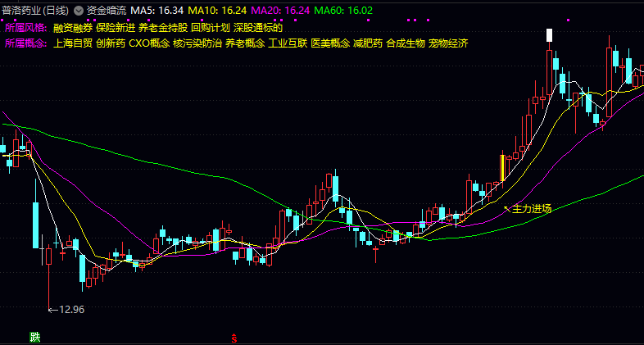Open the 保险新进 style tag
The image size is (644, 345).
pos(116,28)
